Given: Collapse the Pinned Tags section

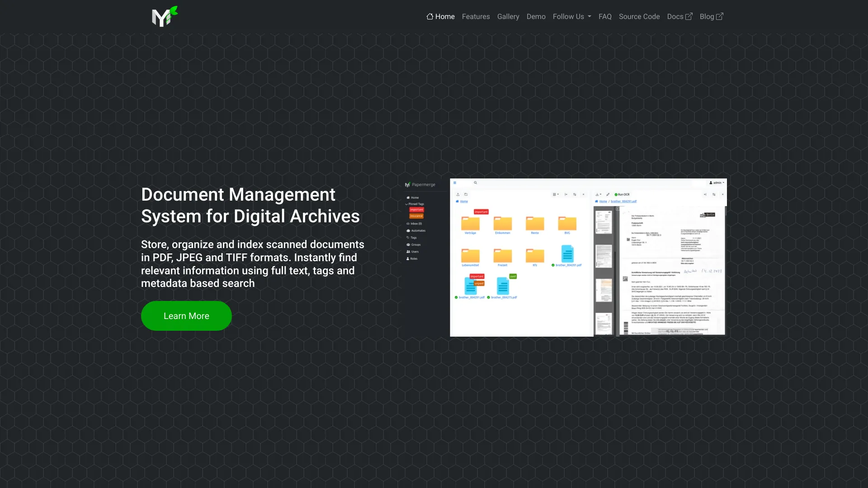Looking at the screenshot, I should pyautogui.click(x=406, y=204).
